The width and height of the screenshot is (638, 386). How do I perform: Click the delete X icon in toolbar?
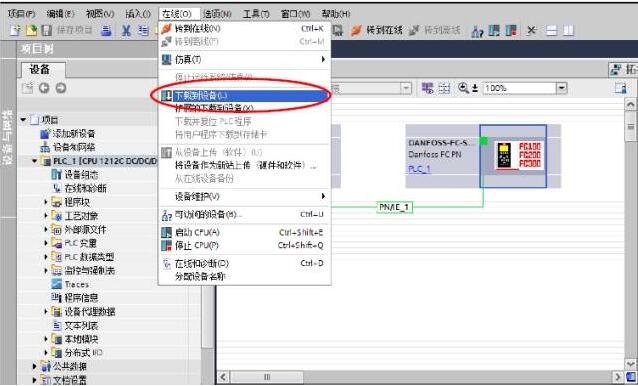pyautogui.click(x=531, y=31)
